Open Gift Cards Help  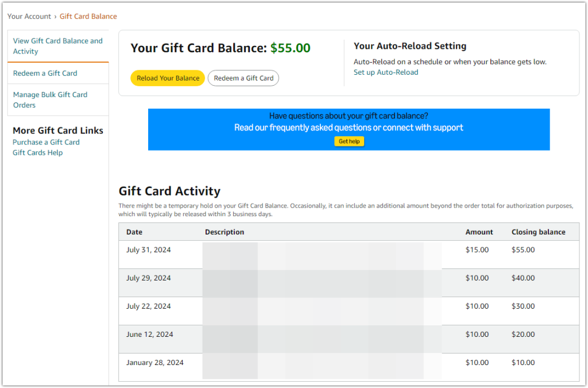coord(37,152)
